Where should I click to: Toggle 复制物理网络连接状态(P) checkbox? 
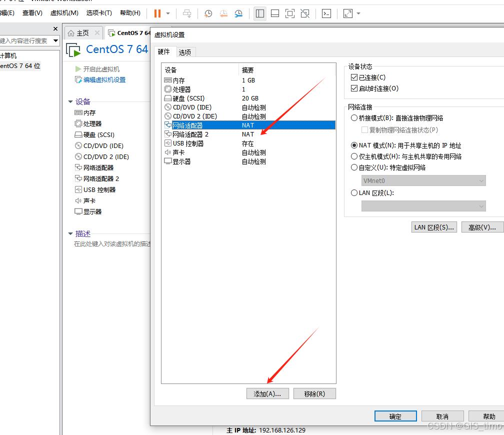[365, 130]
